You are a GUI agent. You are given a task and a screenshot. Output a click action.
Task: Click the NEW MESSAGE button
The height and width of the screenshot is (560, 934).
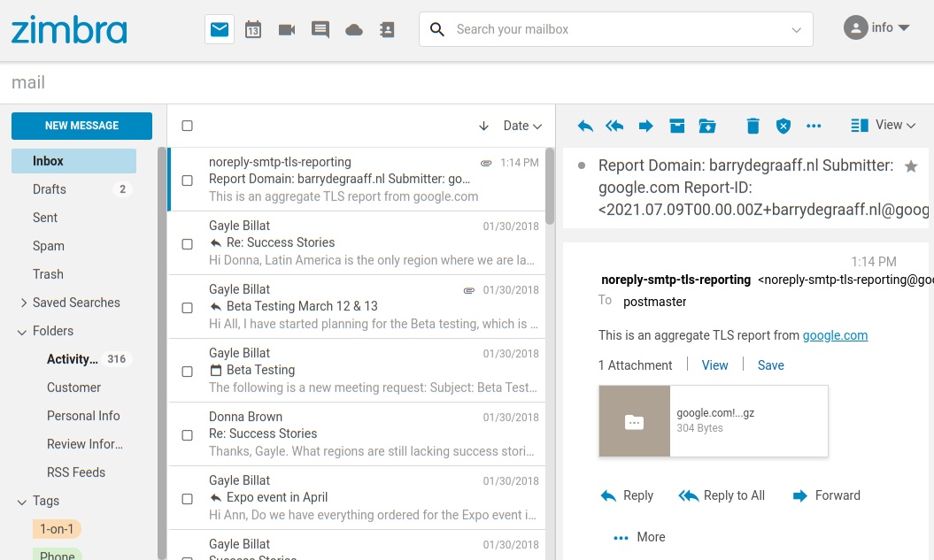pos(81,126)
